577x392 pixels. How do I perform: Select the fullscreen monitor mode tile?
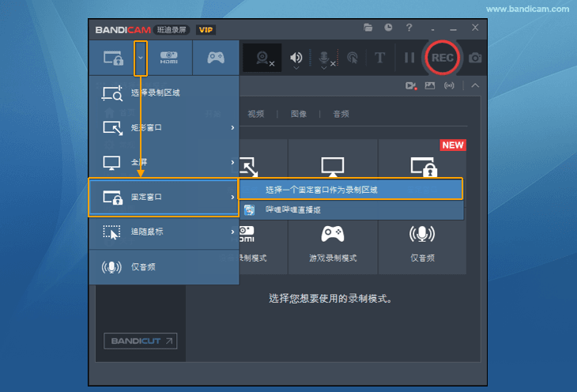(x=333, y=159)
